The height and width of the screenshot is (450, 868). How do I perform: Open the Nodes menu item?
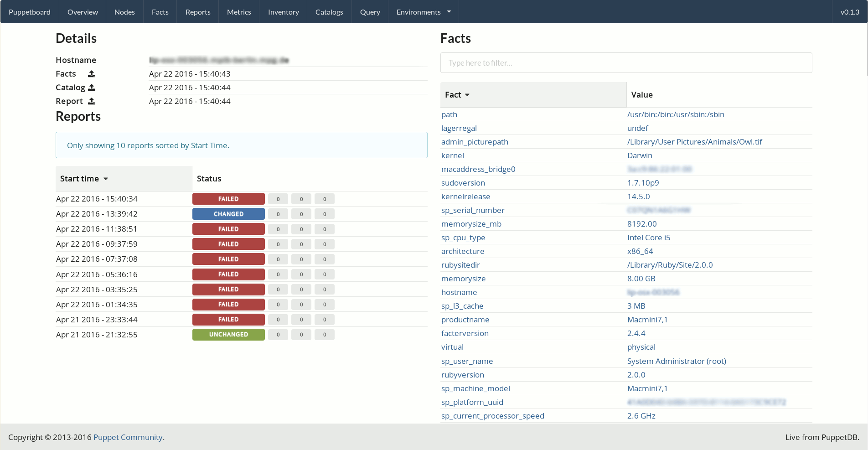[124, 12]
